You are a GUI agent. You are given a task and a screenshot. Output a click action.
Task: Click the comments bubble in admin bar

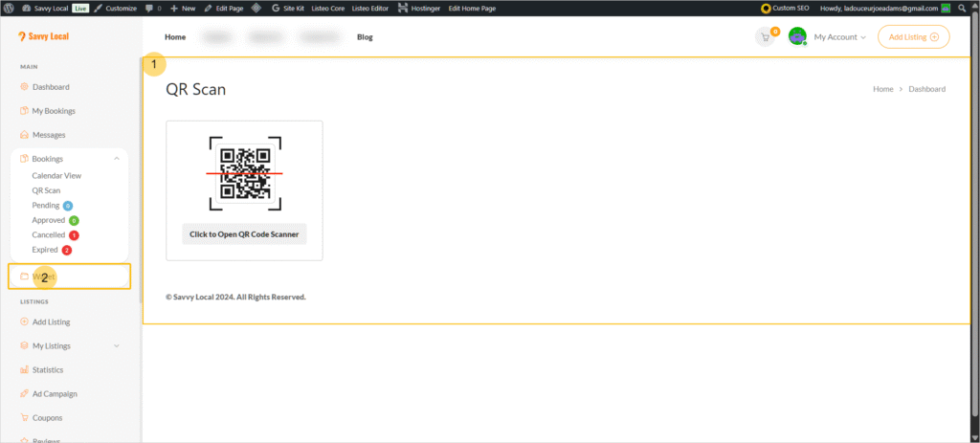(x=153, y=8)
